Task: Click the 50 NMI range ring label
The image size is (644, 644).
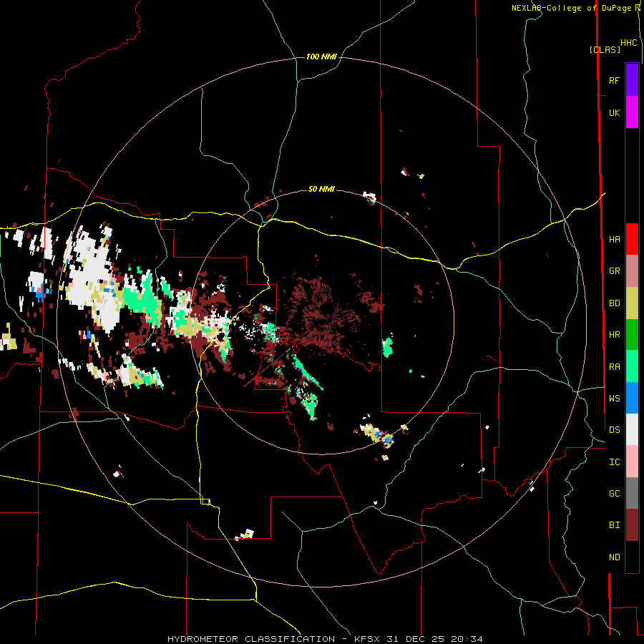Action: pyautogui.click(x=321, y=189)
